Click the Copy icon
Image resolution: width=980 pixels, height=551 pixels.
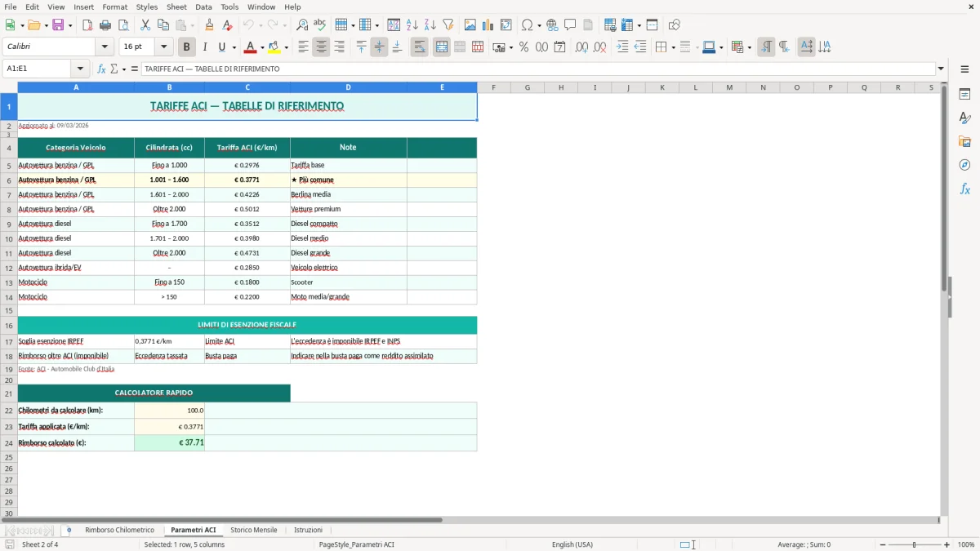(x=163, y=25)
